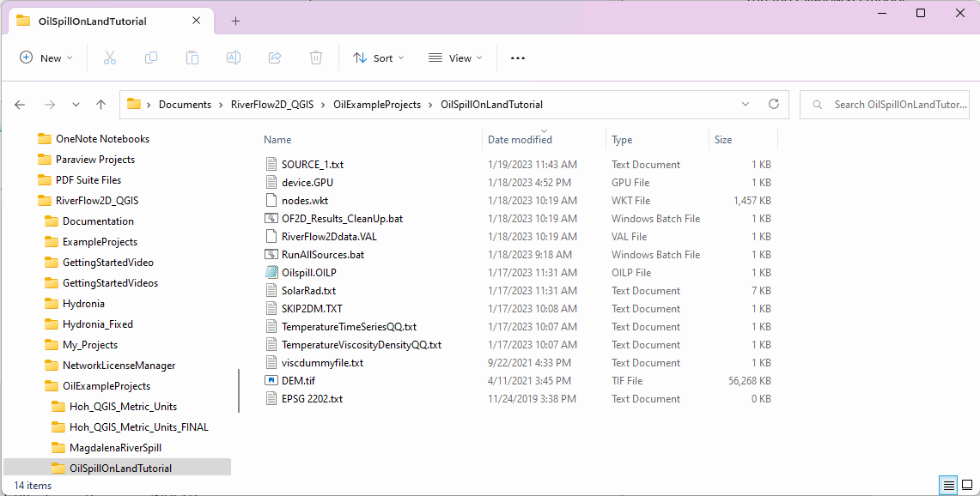Select NetworkLicenseManager in navigation pane
The height and width of the screenshot is (496, 980).
click(119, 366)
